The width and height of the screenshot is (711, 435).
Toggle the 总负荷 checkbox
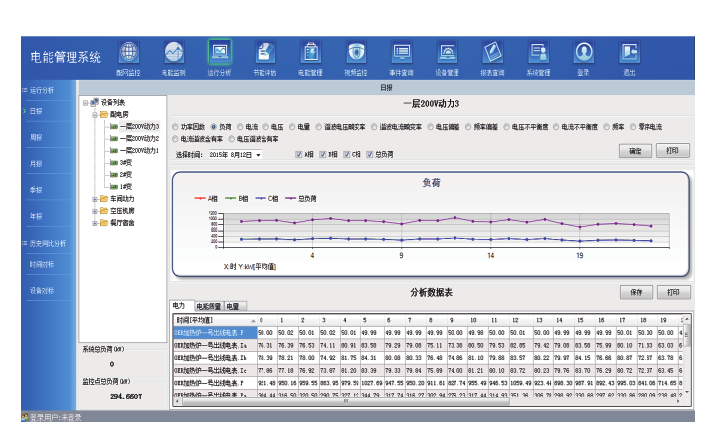[x=370, y=154]
